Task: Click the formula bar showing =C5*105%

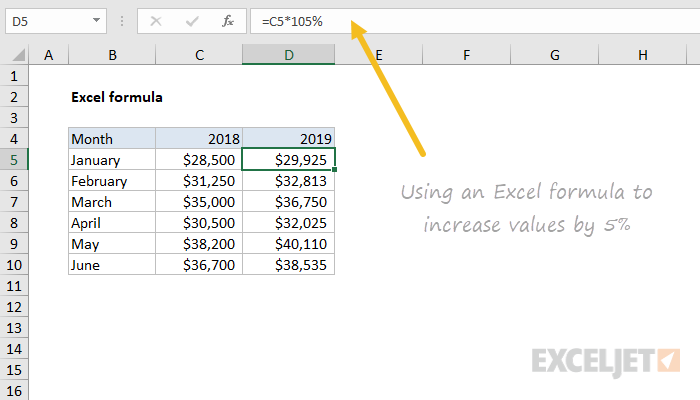Action: tap(475, 21)
